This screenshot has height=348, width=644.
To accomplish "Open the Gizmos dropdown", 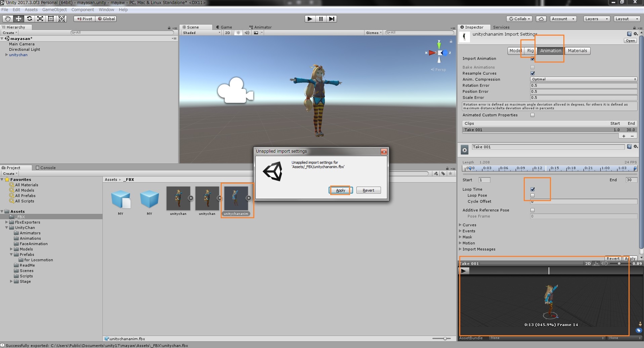I will tap(374, 33).
